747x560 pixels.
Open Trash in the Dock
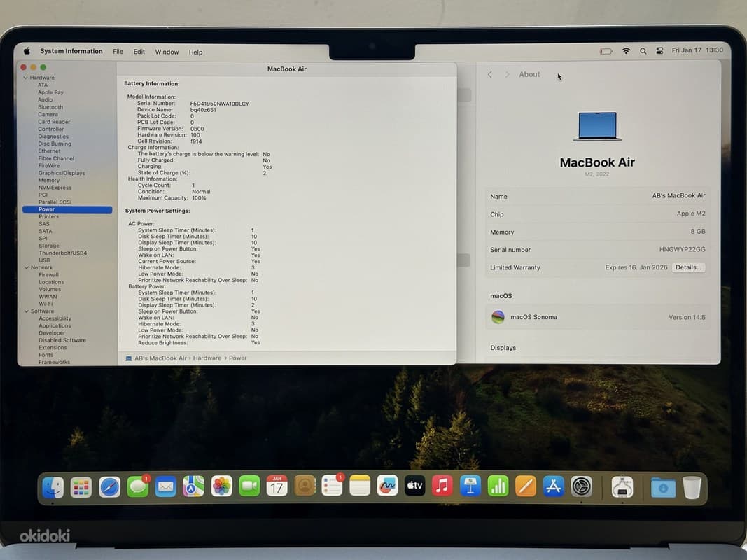(692, 488)
